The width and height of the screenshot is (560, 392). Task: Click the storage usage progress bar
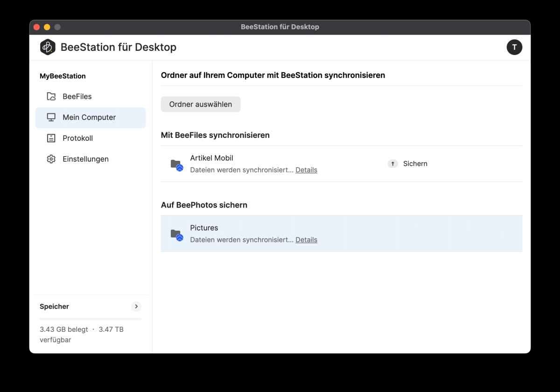(91, 319)
